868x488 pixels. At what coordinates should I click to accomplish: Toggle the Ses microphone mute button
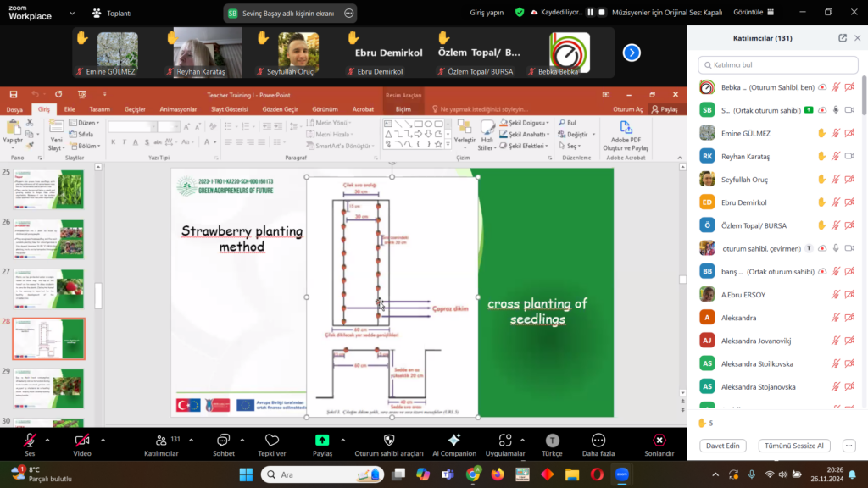pos(30,440)
